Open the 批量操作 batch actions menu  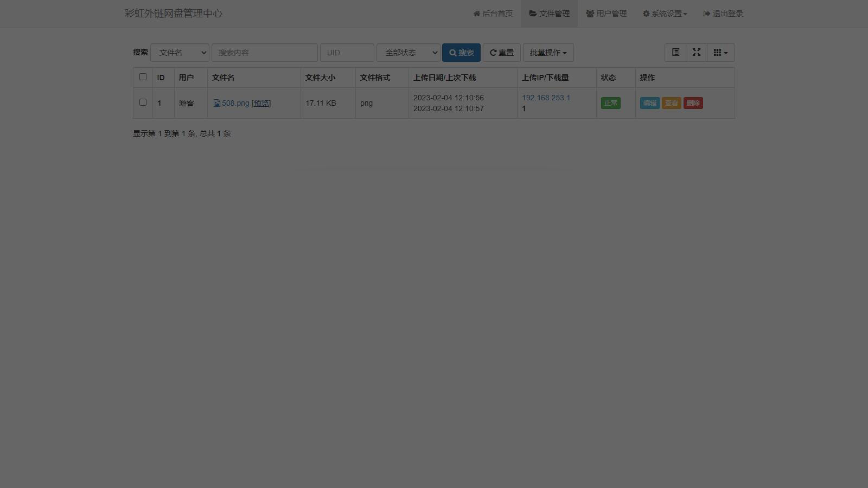[548, 53]
